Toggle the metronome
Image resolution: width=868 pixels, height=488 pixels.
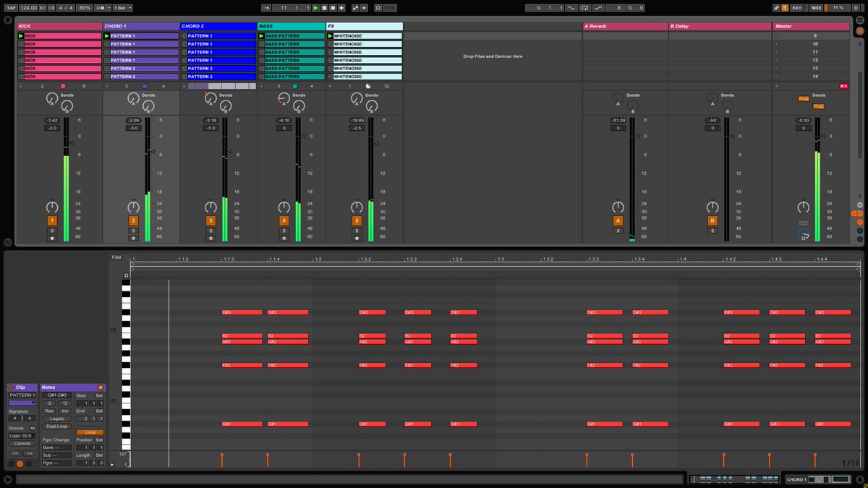click(x=101, y=7)
